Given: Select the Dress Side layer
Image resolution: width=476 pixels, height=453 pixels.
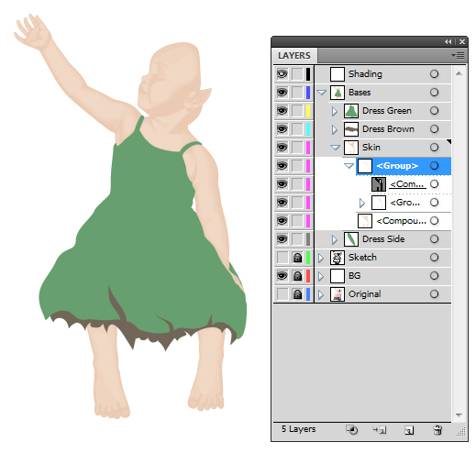Looking at the screenshot, I should 383,239.
